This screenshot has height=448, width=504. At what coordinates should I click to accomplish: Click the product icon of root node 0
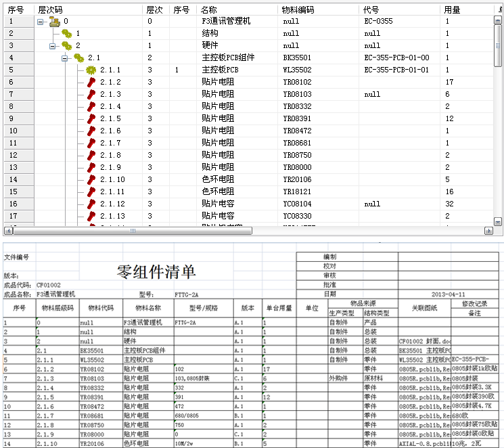point(54,21)
